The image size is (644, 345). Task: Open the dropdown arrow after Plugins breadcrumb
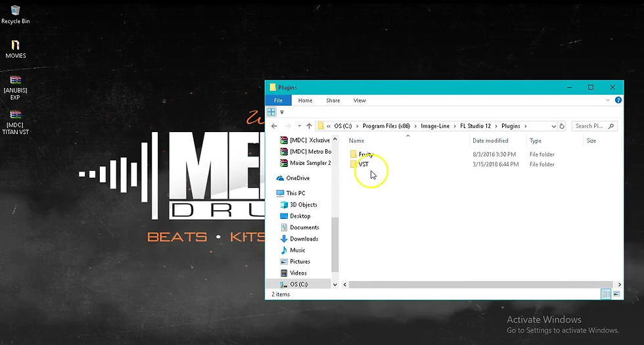(x=526, y=126)
